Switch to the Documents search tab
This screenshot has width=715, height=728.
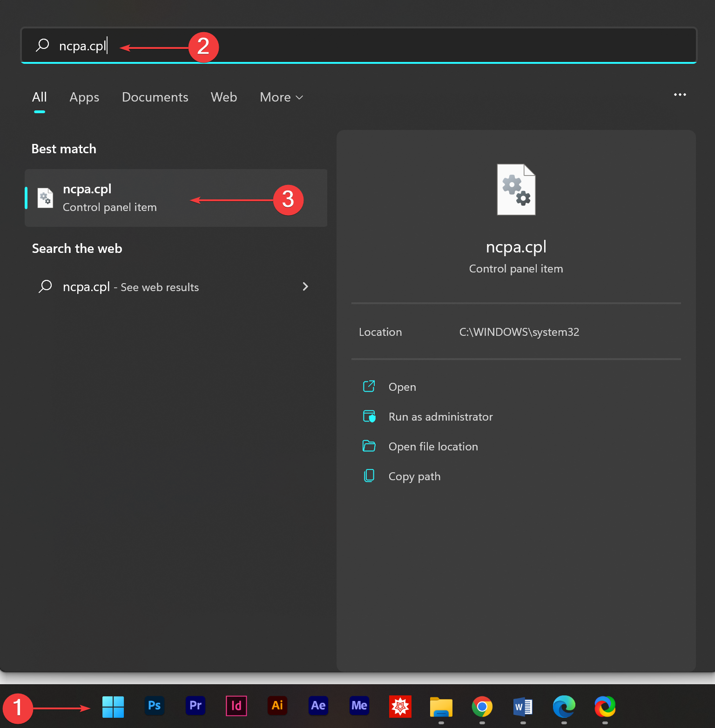155,97
